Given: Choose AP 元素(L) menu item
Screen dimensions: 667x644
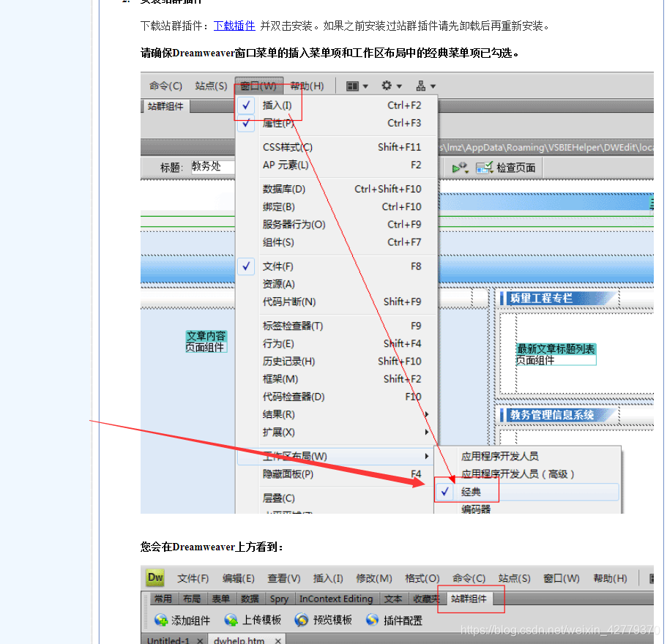Looking at the screenshot, I should [x=338, y=165].
